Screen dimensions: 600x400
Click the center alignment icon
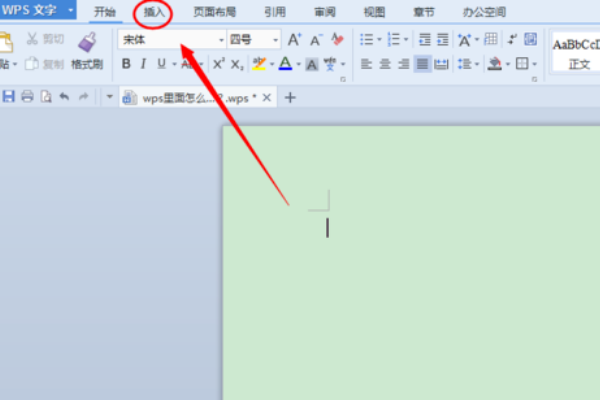pyautogui.click(x=385, y=64)
